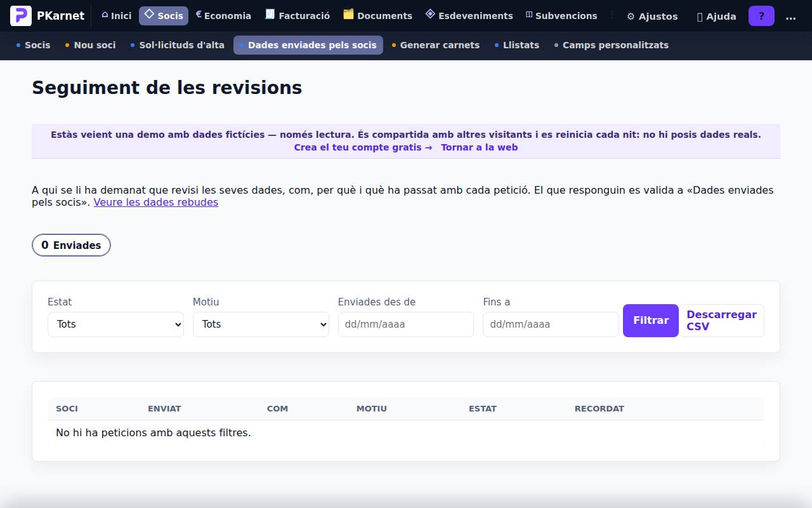812x508 pixels.
Task: Click the '0 Enviades' counter pill
Action: (71, 245)
